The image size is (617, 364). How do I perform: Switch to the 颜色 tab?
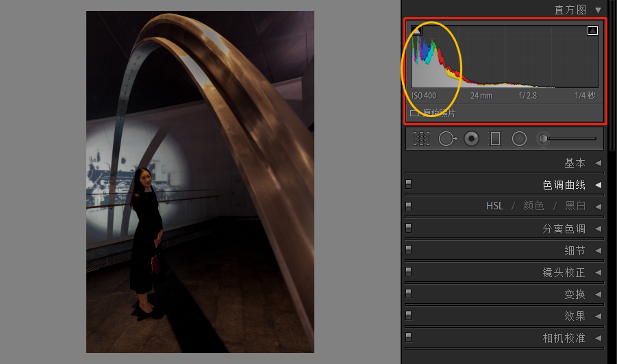click(x=533, y=206)
